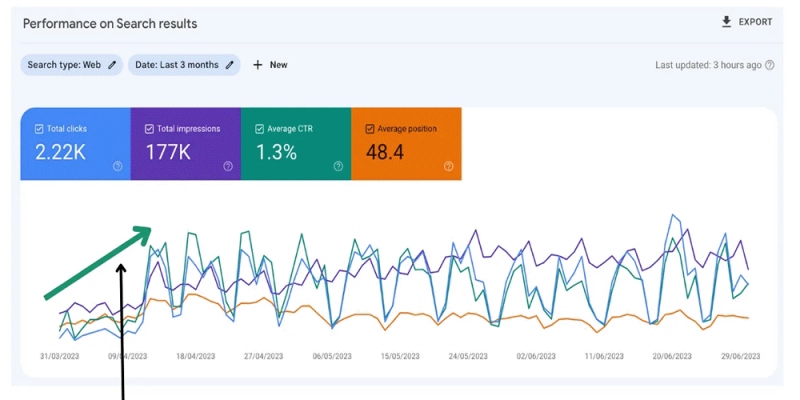Click the Last updated: 3 hours ago text
The width and height of the screenshot is (800, 400).
coord(708,65)
